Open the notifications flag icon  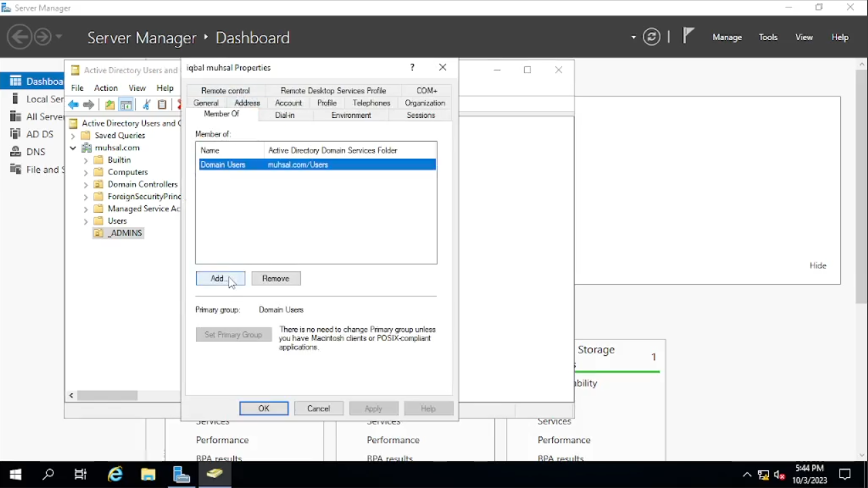point(688,36)
